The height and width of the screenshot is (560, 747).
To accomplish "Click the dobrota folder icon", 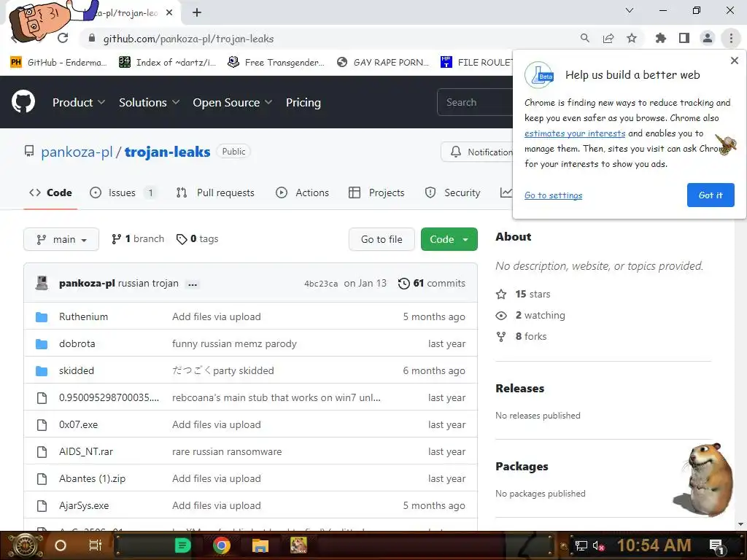I will [42, 344].
